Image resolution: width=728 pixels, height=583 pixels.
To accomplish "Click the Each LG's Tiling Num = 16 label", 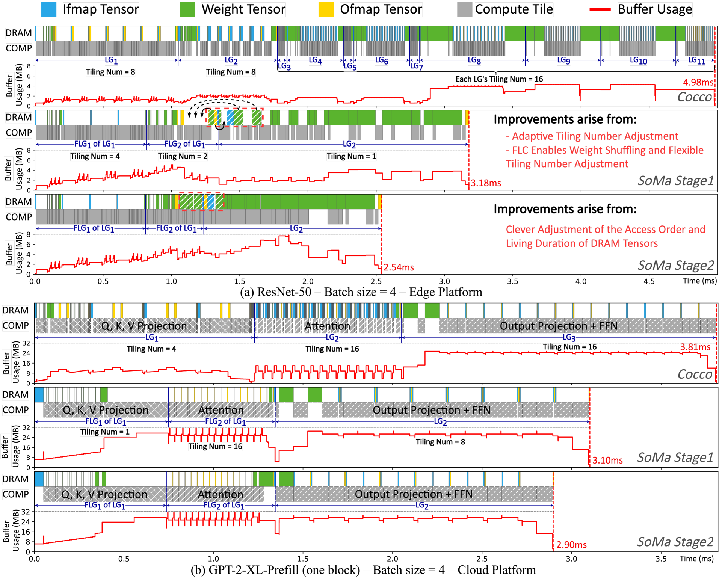I will pos(499,79).
